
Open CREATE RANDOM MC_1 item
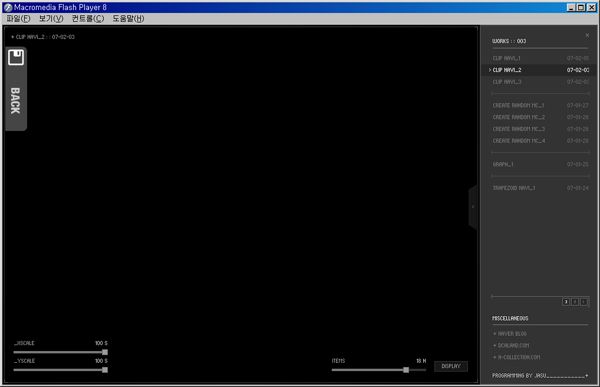point(540,105)
